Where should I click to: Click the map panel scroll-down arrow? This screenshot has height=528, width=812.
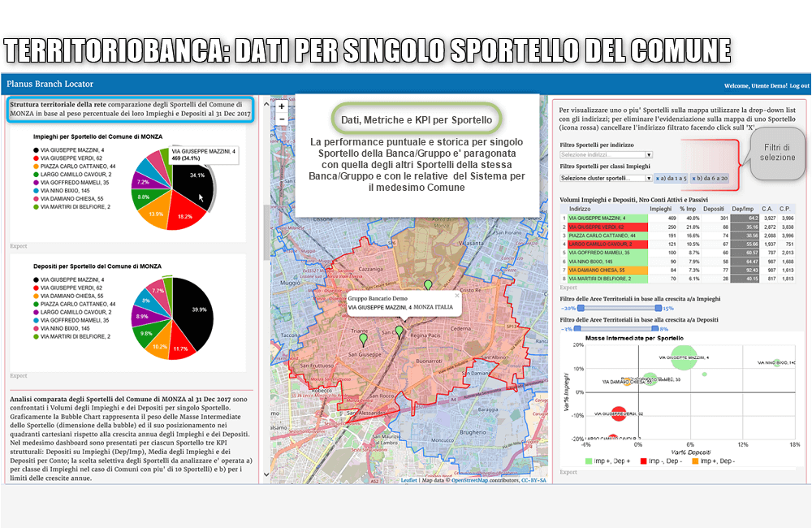[266, 474]
